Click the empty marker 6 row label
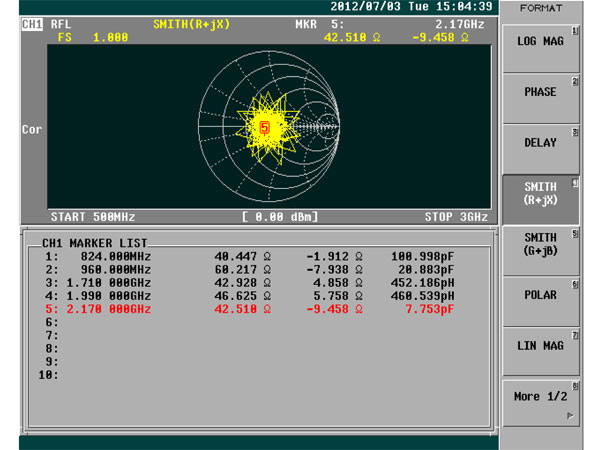Image resolution: width=600 pixels, height=450 pixels. pyautogui.click(x=52, y=322)
